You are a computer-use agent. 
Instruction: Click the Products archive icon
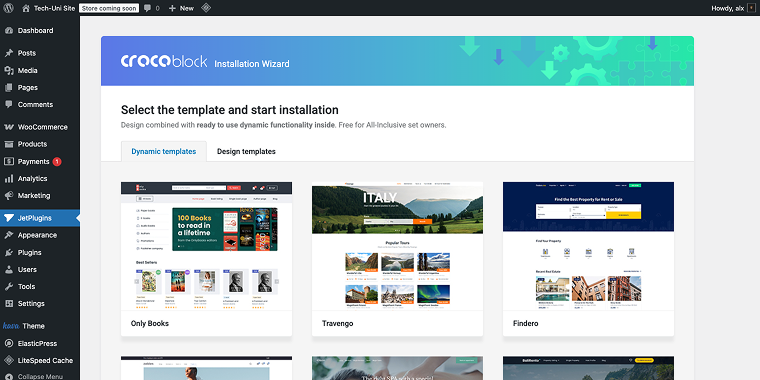pos(9,144)
